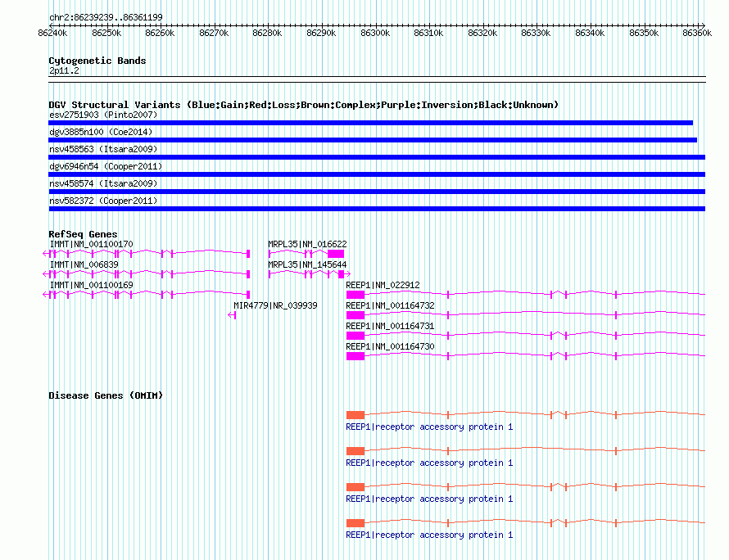Click the 2p11.2 band label

(64, 70)
